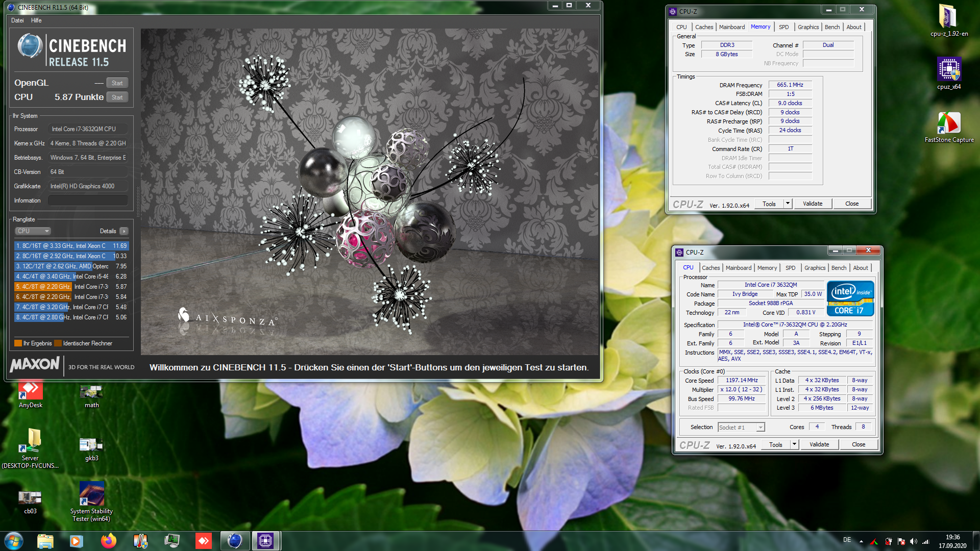This screenshot has width=980, height=551.
Task: Select highlighted ranking row '5. 4C/8T @ 2.20 GHz'
Action: 71,287
